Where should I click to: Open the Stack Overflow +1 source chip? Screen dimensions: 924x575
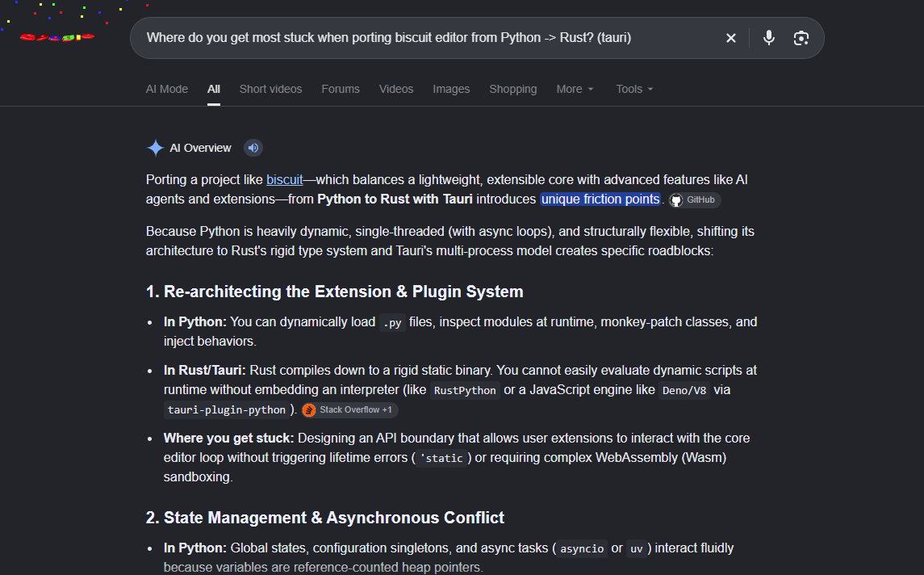point(349,410)
